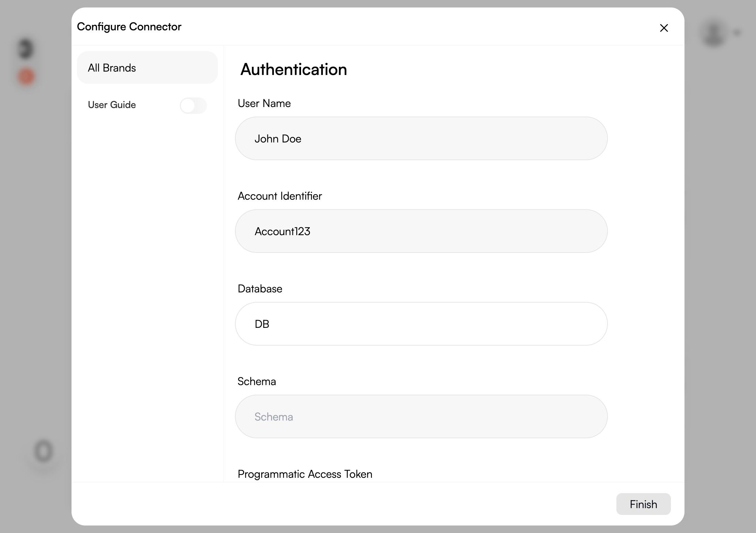
Task: Click the Account Identifier label text
Action: 279,196
